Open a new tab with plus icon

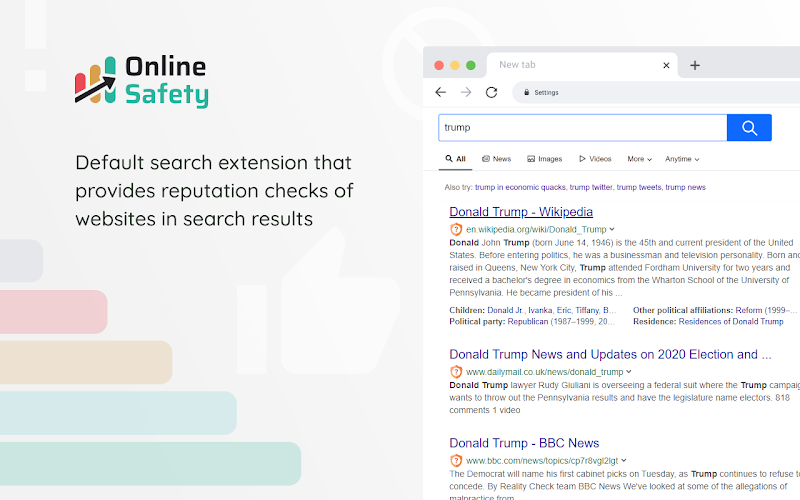coord(695,65)
